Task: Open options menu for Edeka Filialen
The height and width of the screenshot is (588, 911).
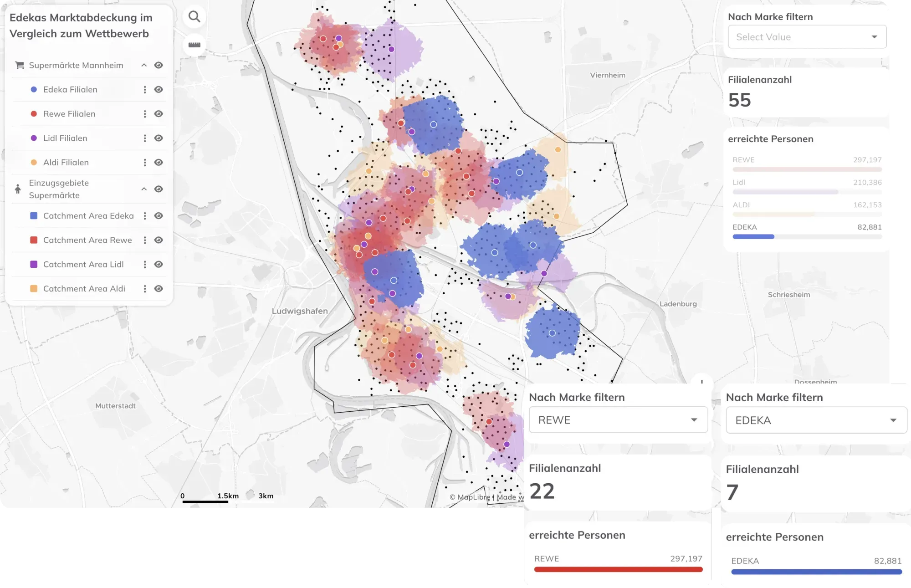Action: pos(145,90)
